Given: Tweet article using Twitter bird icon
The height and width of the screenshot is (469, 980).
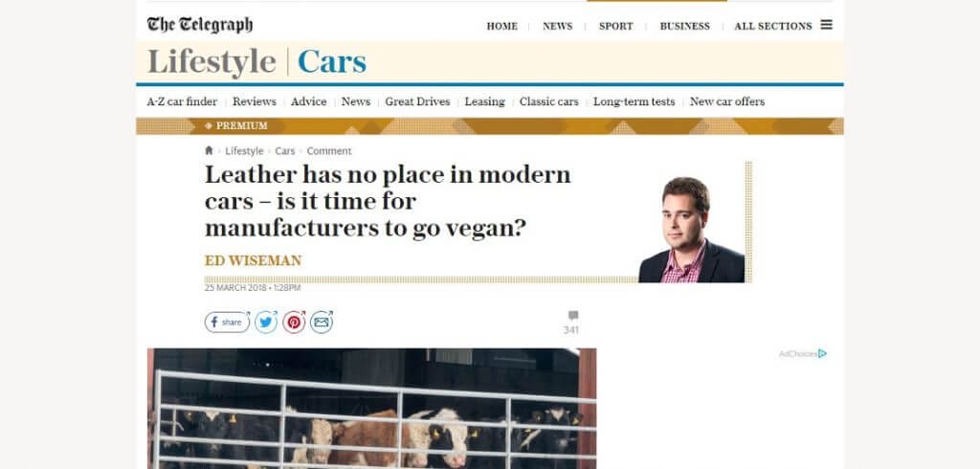Looking at the screenshot, I should point(266,322).
